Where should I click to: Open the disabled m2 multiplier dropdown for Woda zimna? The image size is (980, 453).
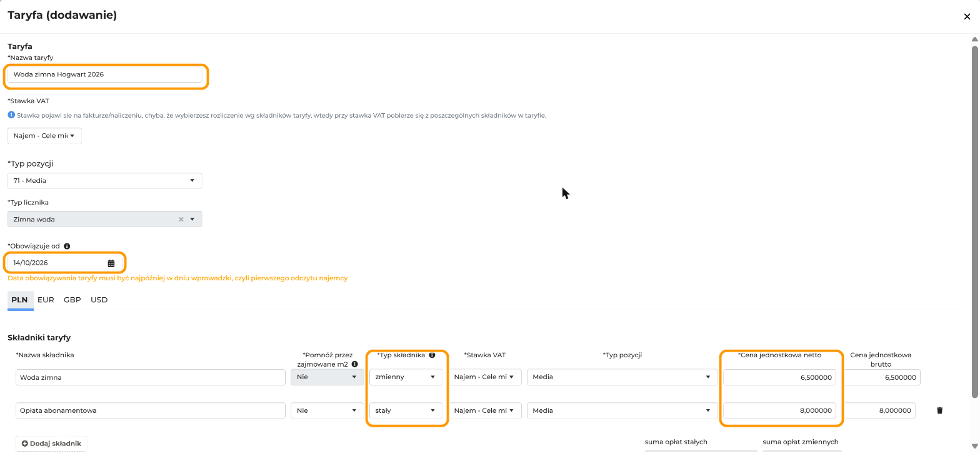pyautogui.click(x=327, y=377)
